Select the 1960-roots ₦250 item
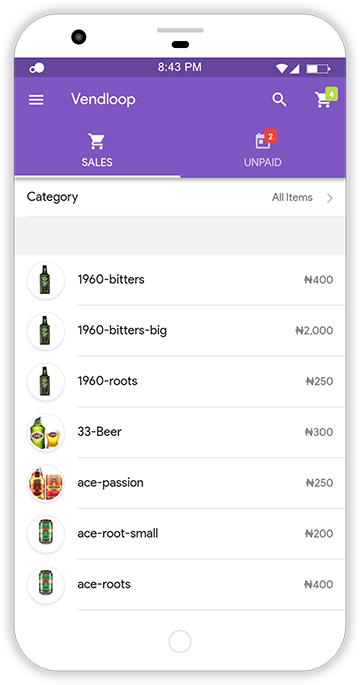The image size is (360, 685). 180,381
